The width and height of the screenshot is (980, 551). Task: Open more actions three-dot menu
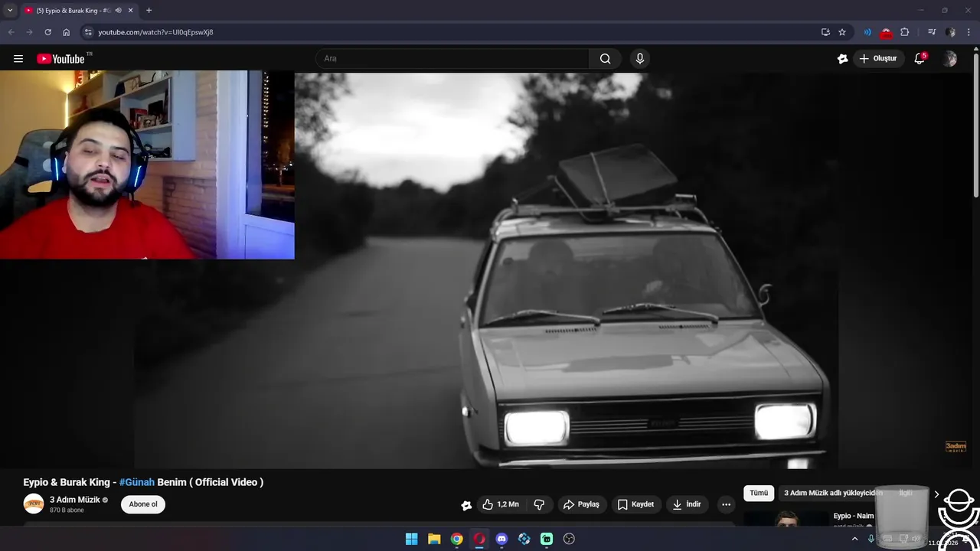pyautogui.click(x=726, y=504)
